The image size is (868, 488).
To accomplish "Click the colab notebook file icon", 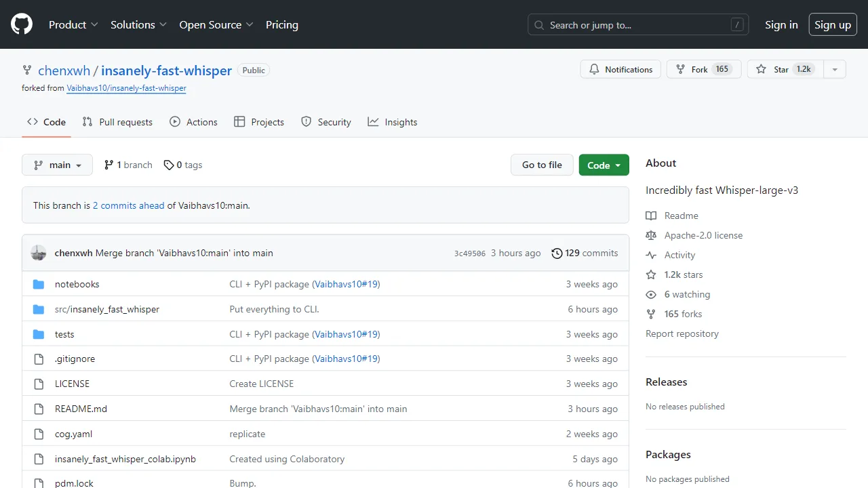I will (39, 459).
